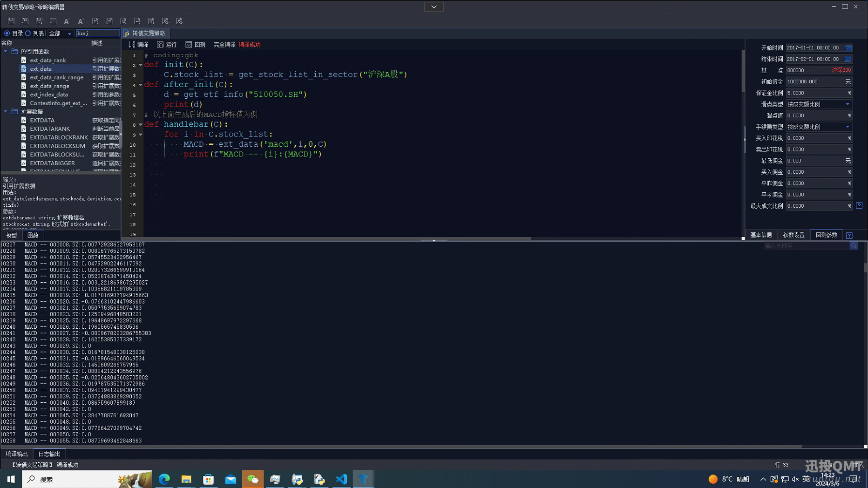Switch to the 日志输出 tab
This screenshot has height=488, width=868.
(x=49, y=454)
